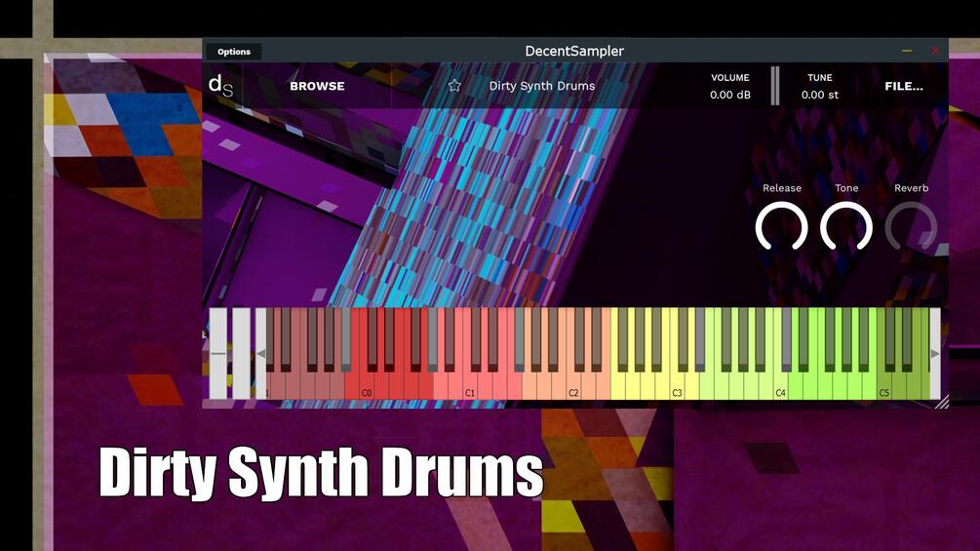Minimize the DecentSampler window
The image size is (980, 551).
[907, 51]
